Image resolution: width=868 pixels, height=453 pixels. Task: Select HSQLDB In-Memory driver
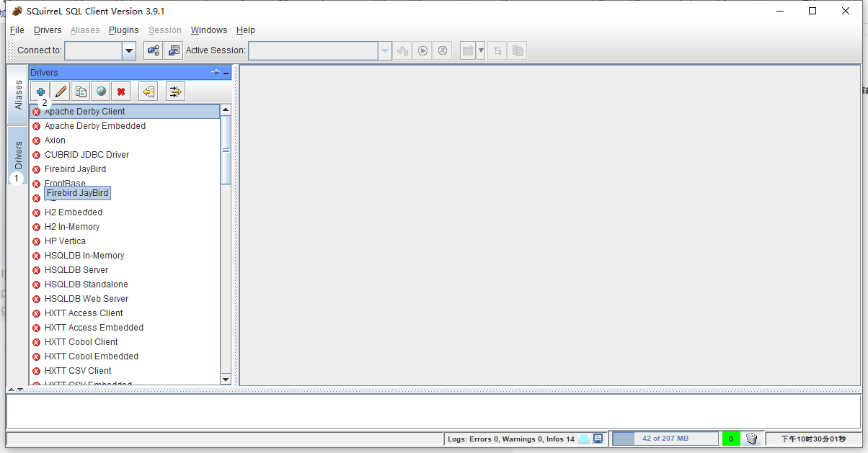coord(125,256)
